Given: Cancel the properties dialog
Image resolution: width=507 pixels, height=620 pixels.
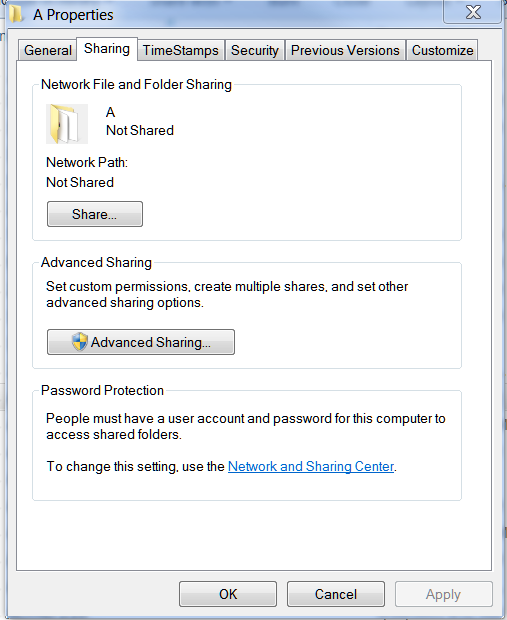Looking at the screenshot, I should point(336,594).
